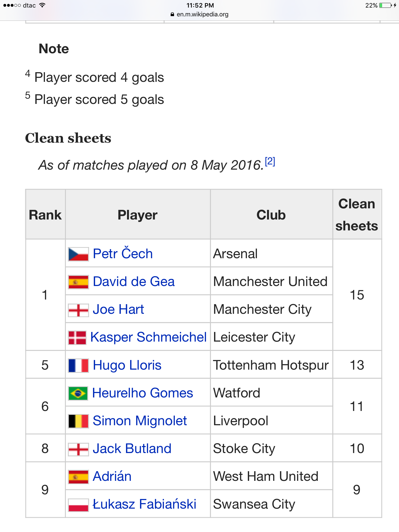Screen dimensions: 399x532
Task: Tap the Polish flag by Łukasz Fabiański
Action: (x=78, y=504)
